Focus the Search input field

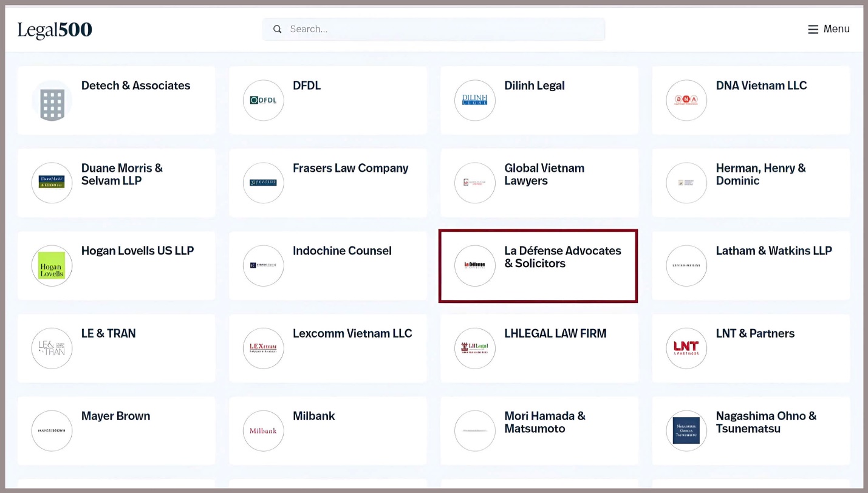tap(434, 29)
